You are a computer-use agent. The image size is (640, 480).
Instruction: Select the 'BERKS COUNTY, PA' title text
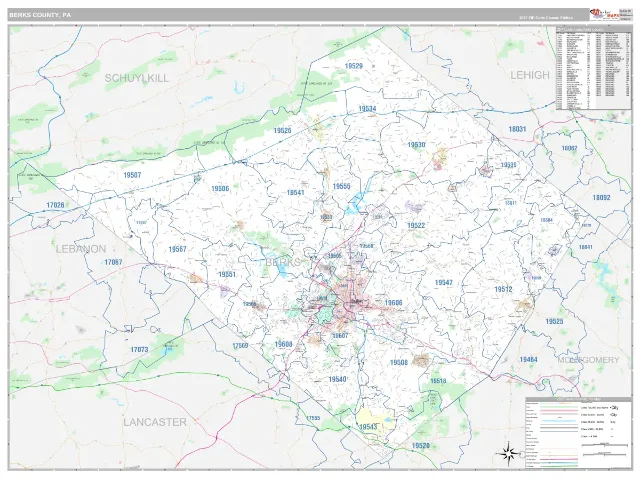coord(40,15)
